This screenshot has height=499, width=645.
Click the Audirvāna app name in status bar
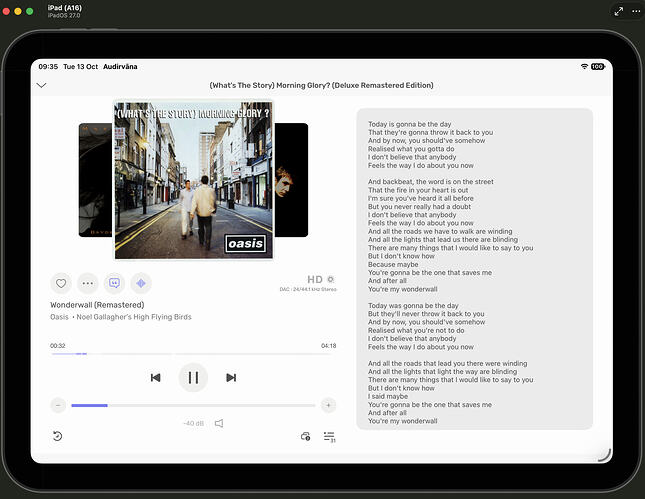(120, 66)
